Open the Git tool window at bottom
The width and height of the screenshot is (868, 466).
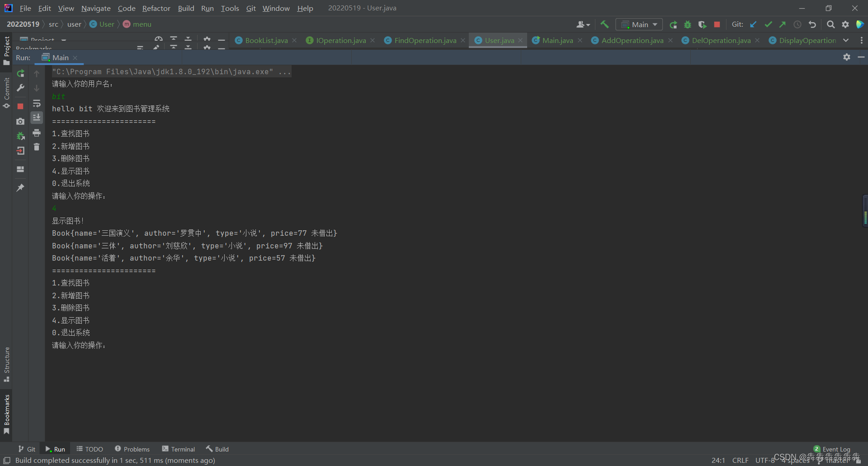click(27, 449)
